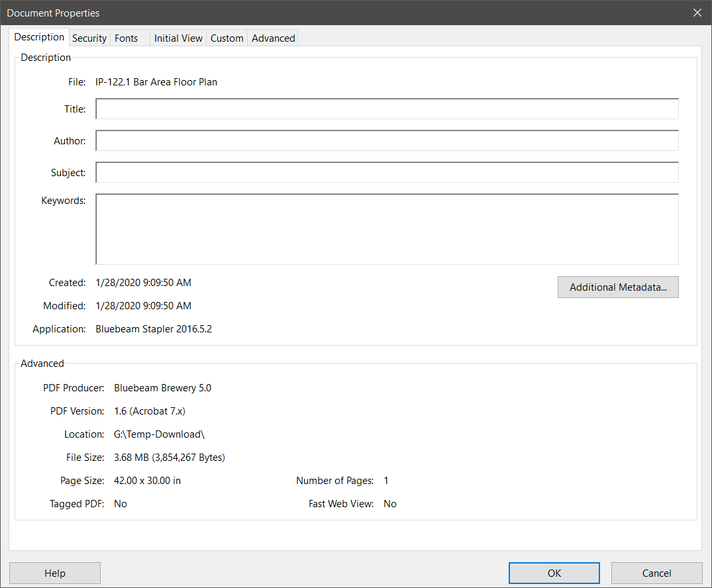Click inside the Title input field

coord(387,108)
